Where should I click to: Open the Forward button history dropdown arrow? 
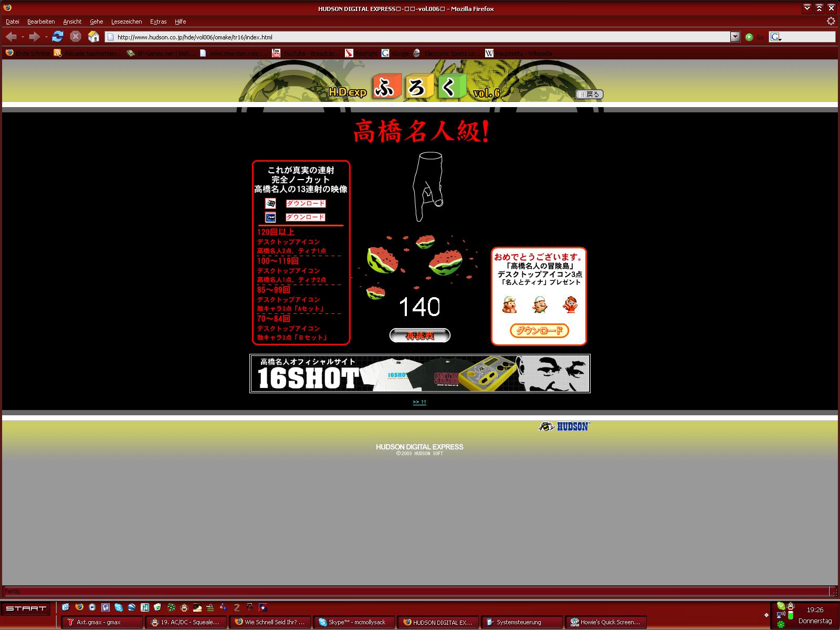(x=46, y=37)
